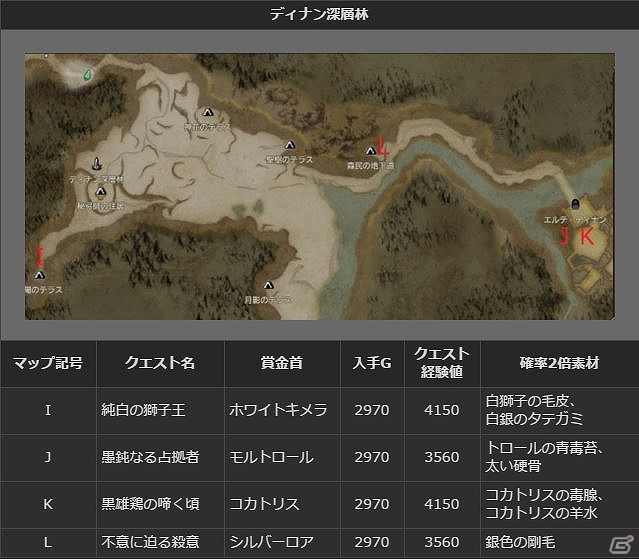This screenshot has width=639, height=559.
Task: Click the 賞金首 column header
Action: tap(282, 363)
